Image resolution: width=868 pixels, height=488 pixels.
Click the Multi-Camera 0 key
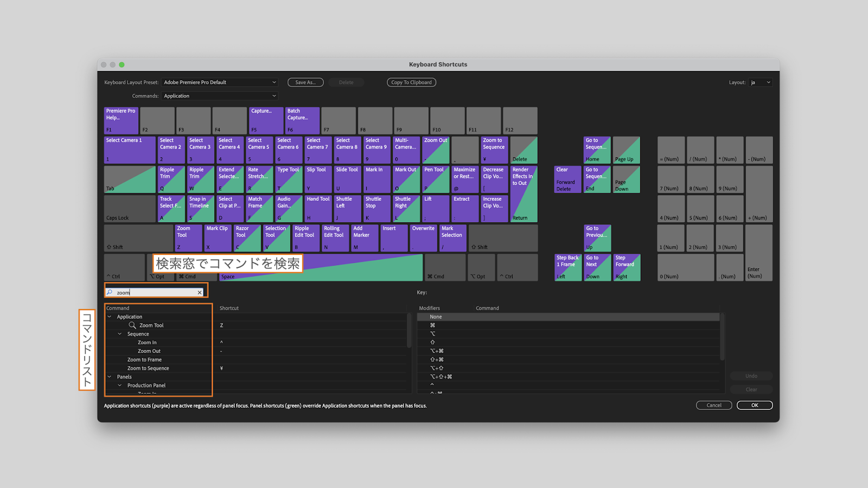pos(407,150)
